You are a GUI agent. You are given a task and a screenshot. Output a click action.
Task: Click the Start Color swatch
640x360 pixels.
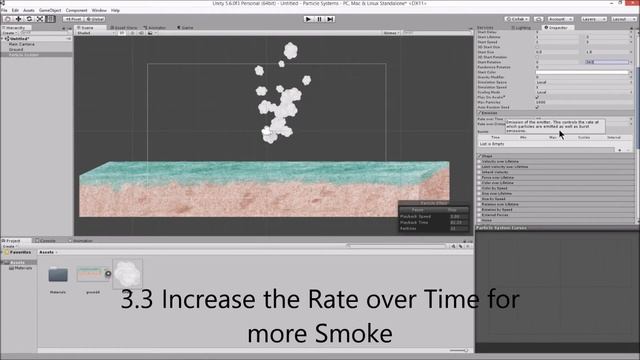tap(582, 72)
